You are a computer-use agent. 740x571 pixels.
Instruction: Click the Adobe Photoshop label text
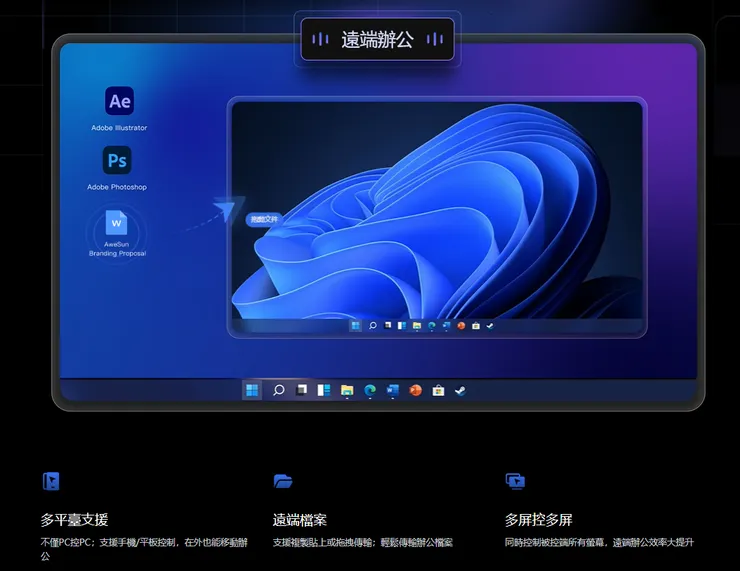(117, 187)
